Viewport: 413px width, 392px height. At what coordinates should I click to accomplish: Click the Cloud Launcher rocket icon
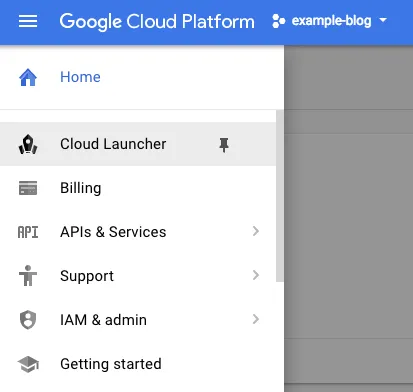click(x=28, y=144)
